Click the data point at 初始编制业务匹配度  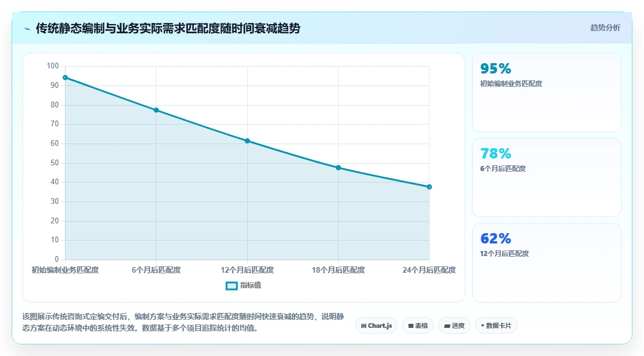[x=66, y=78]
